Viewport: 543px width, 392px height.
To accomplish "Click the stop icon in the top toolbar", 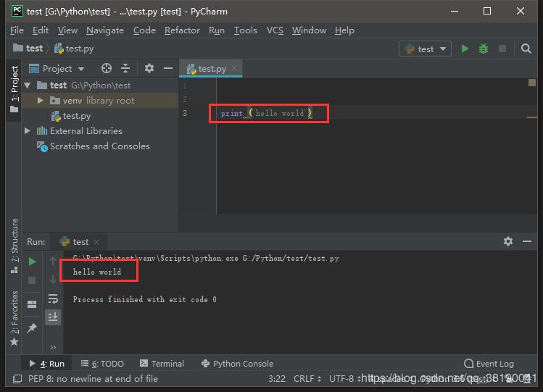I will pyautogui.click(x=502, y=49).
